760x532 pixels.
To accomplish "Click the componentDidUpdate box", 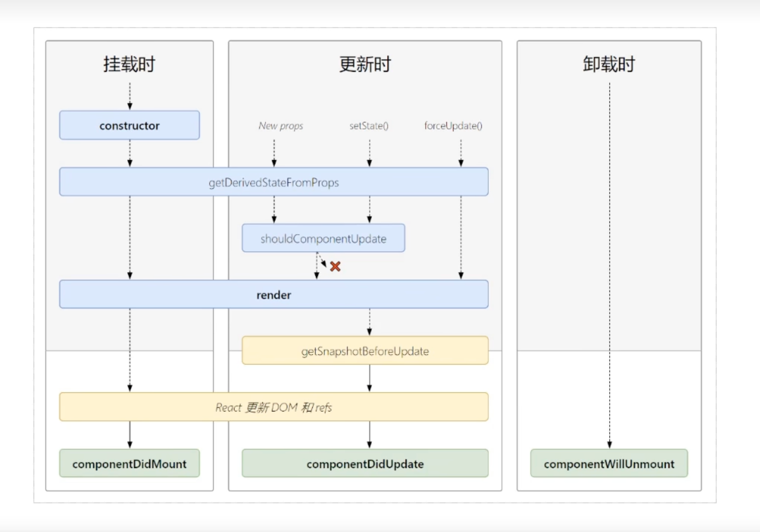I will pyautogui.click(x=365, y=464).
